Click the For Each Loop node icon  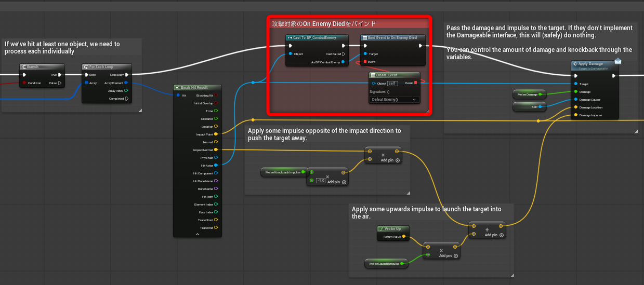click(x=86, y=67)
